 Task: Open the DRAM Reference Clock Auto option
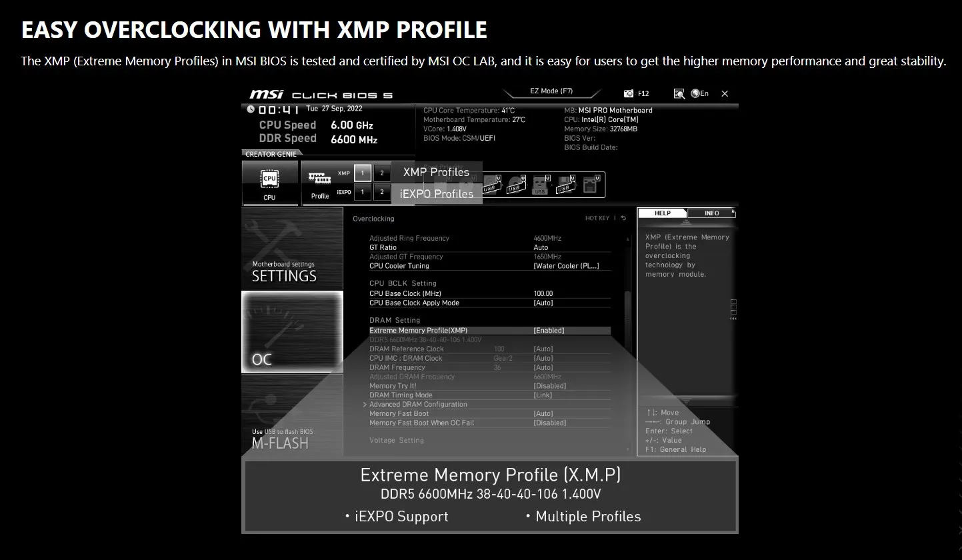[x=543, y=349]
